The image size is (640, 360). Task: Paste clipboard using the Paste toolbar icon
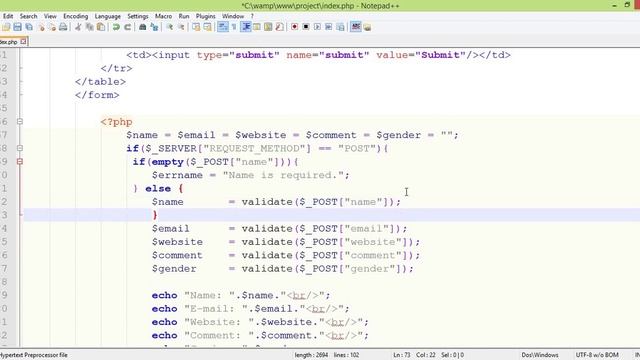point(101,27)
